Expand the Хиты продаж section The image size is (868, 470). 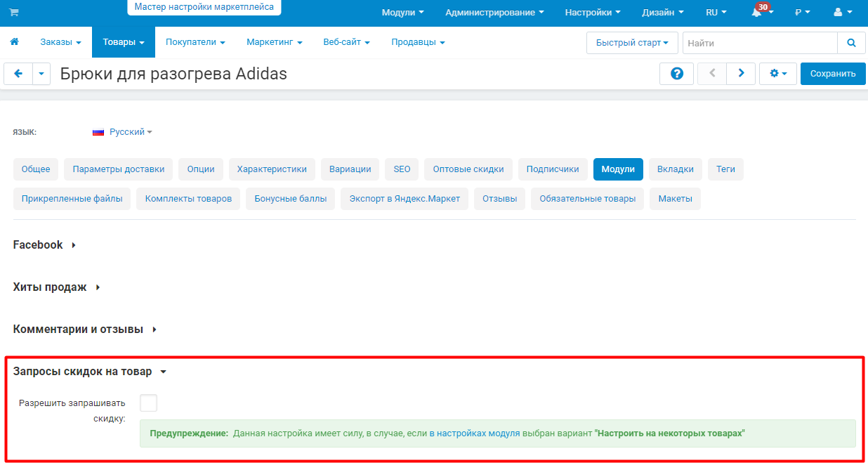coord(57,287)
